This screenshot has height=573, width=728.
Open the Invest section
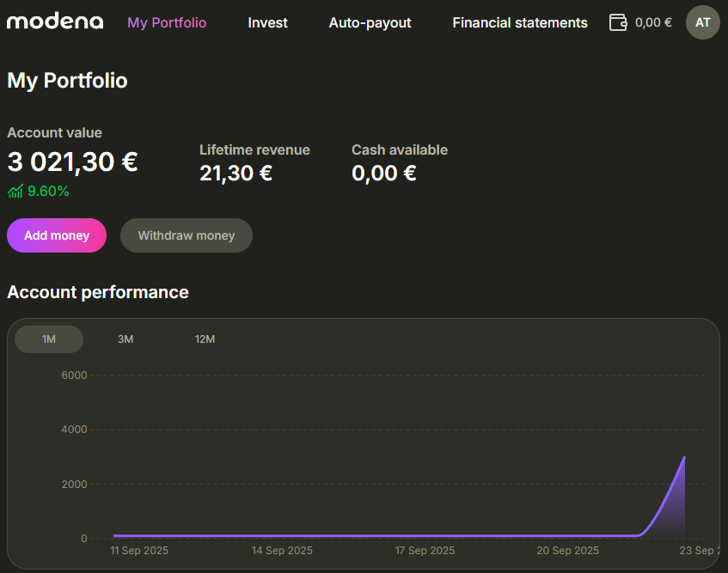[267, 23]
